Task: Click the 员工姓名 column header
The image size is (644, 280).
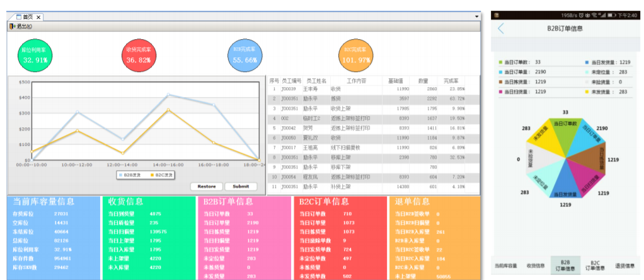Action: click(x=316, y=81)
